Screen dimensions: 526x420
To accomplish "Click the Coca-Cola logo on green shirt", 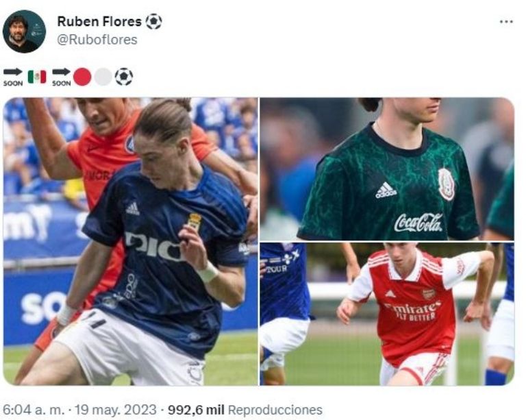I will [418, 223].
